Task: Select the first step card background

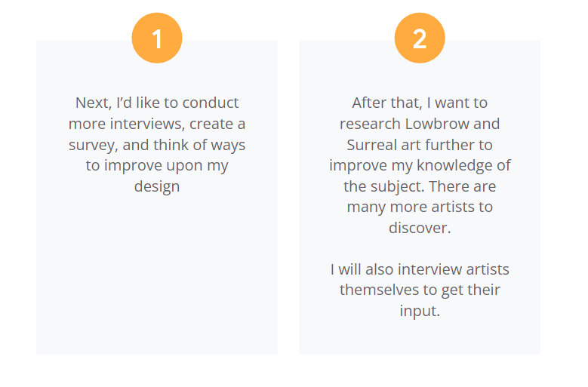Action: pyautogui.click(x=157, y=198)
